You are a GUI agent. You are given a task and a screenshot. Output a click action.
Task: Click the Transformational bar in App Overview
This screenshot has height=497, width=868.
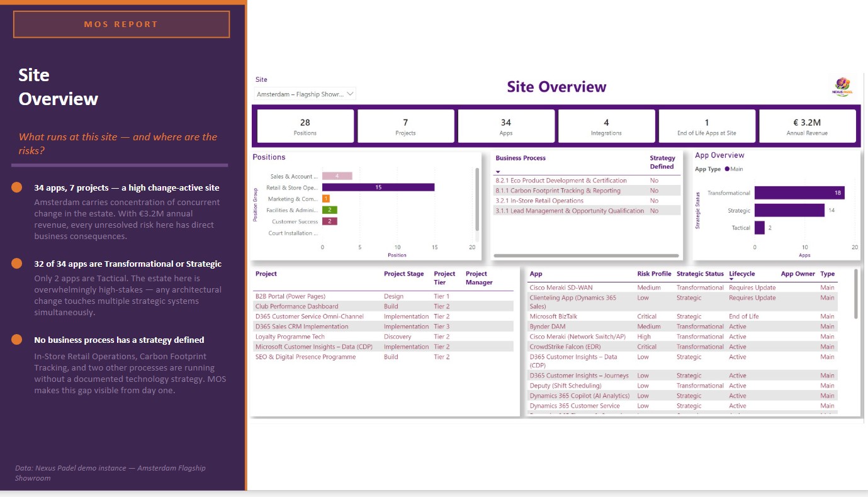tap(799, 193)
